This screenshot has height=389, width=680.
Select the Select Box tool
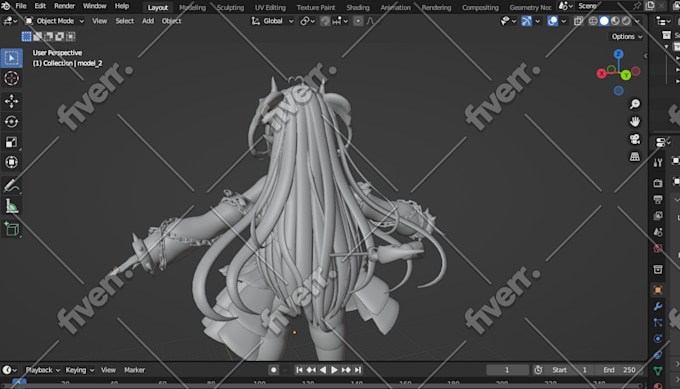point(12,58)
